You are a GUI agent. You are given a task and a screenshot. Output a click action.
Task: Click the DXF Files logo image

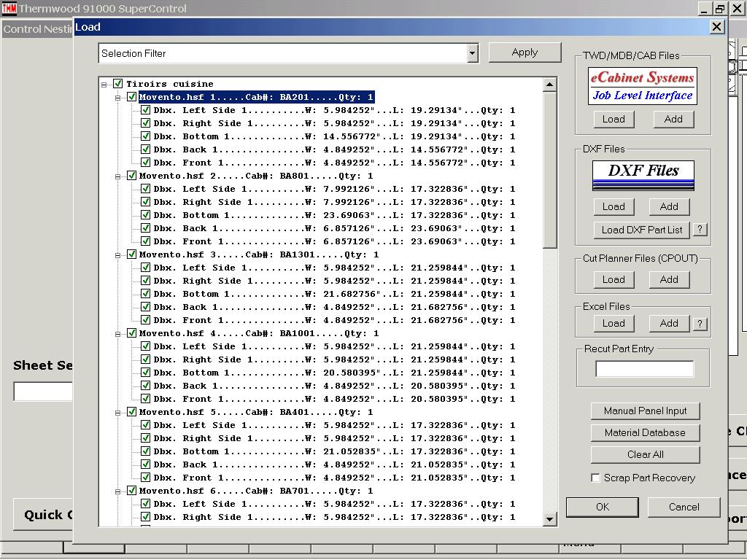click(643, 175)
